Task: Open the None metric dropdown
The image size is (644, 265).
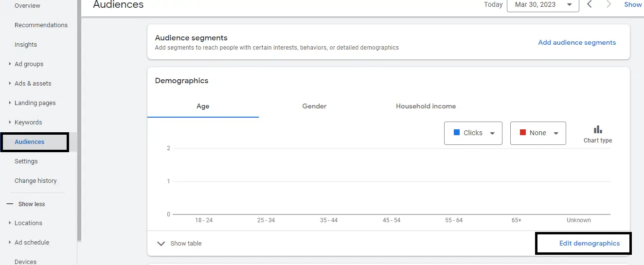Action: coord(556,133)
